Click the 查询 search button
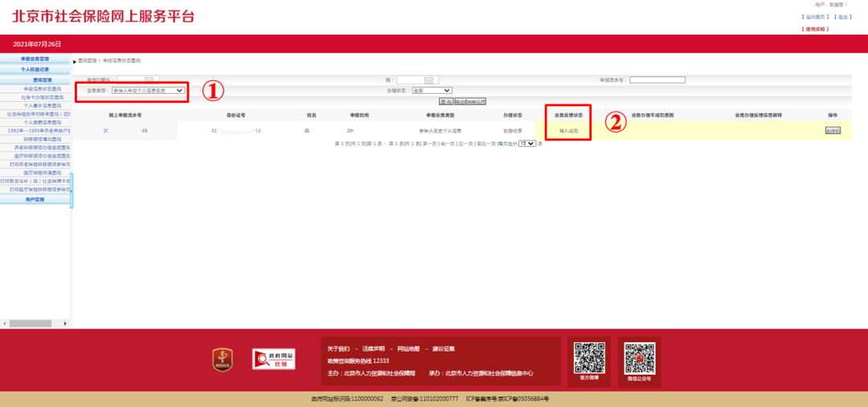This screenshot has height=407, width=868. (x=445, y=102)
